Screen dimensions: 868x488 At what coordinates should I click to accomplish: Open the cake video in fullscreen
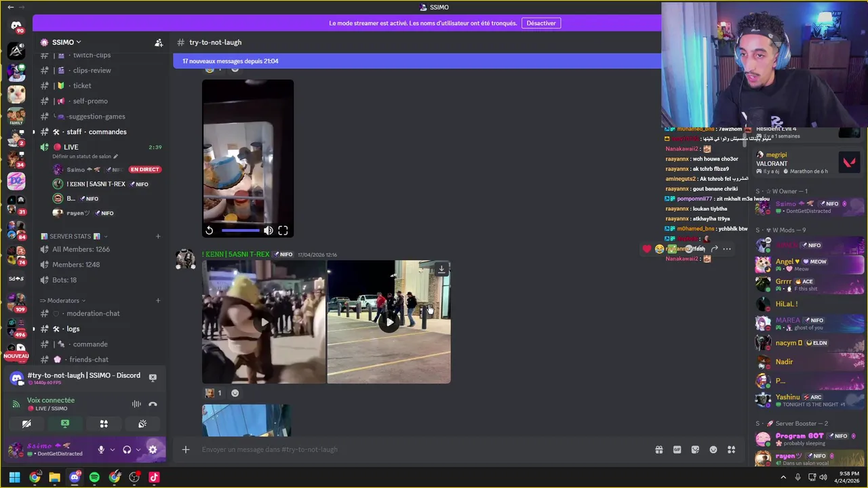pos(283,230)
